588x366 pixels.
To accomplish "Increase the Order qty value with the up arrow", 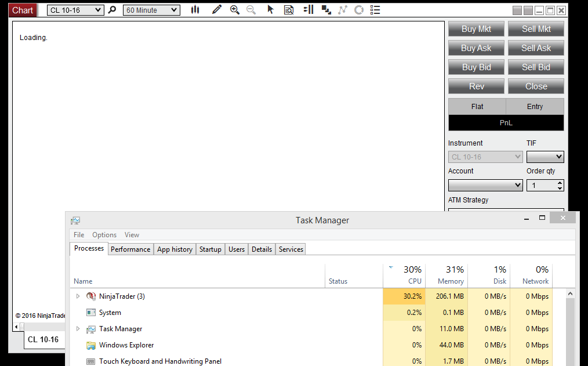I will [x=560, y=183].
